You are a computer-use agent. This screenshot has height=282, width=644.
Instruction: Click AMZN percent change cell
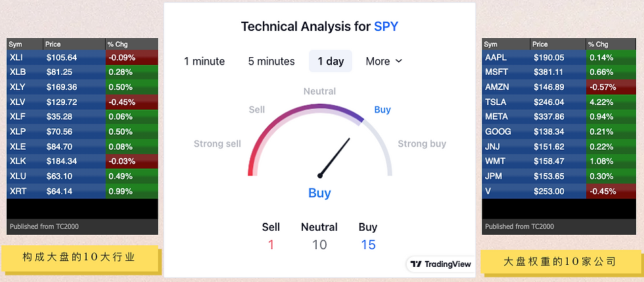(x=602, y=87)
